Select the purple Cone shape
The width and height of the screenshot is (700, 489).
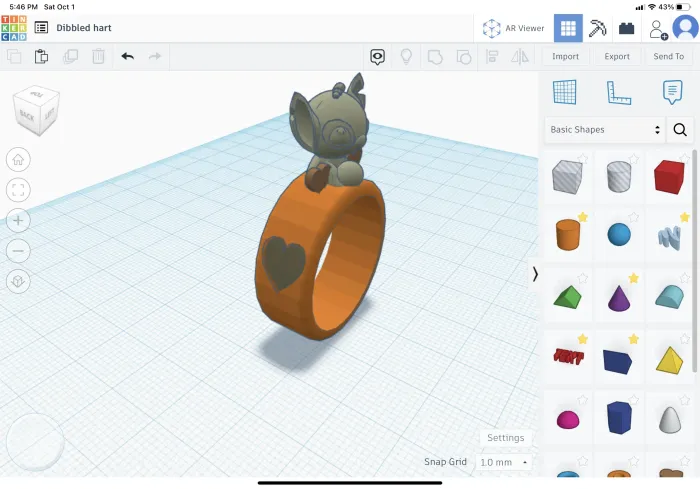click(x=619, y=298)
